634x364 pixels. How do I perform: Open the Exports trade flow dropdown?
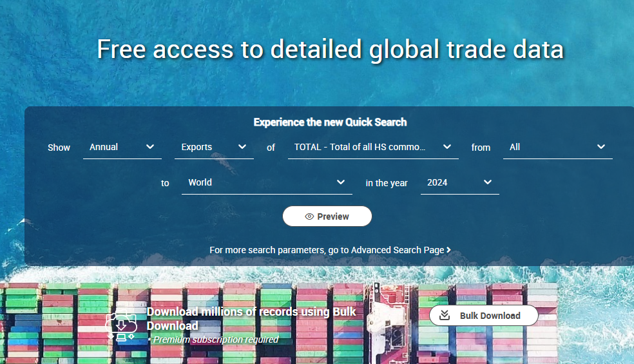coord(213,148)
